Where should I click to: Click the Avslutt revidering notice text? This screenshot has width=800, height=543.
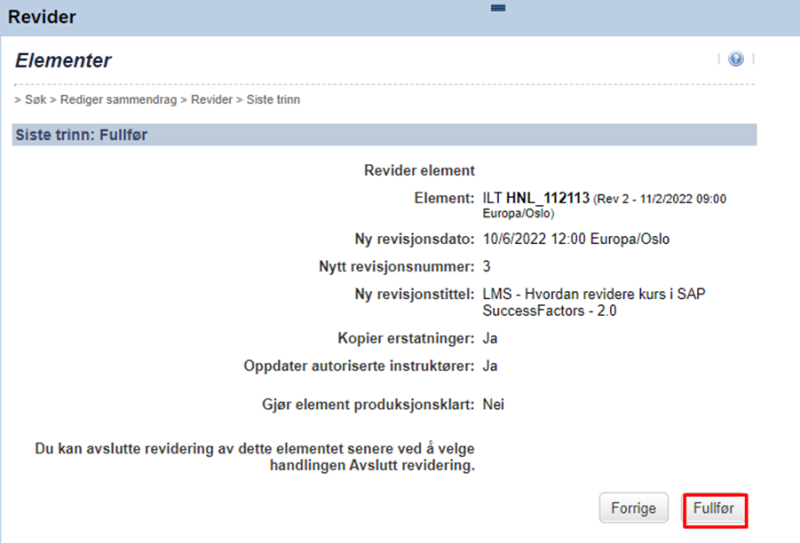click(x=255, y=457)
